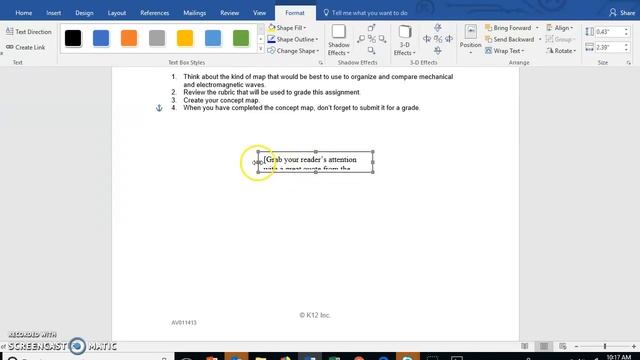Nudge shadow left icon

[361, 39]
